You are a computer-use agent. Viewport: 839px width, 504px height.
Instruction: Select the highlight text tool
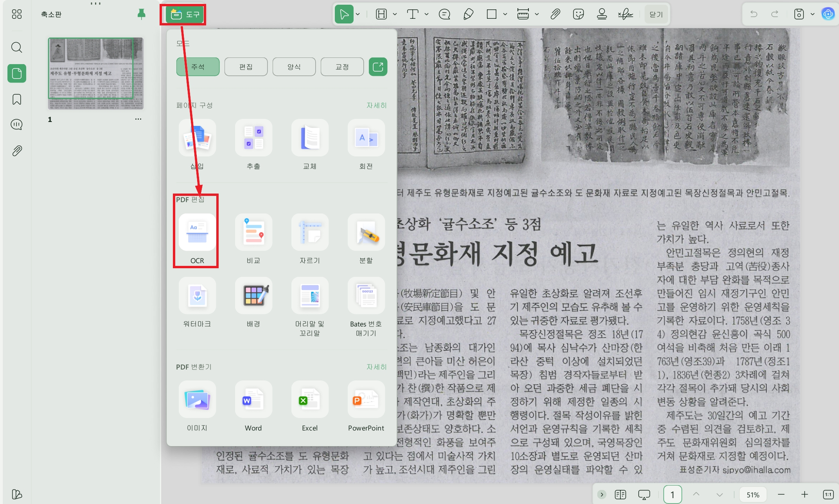tap(381, 14)
